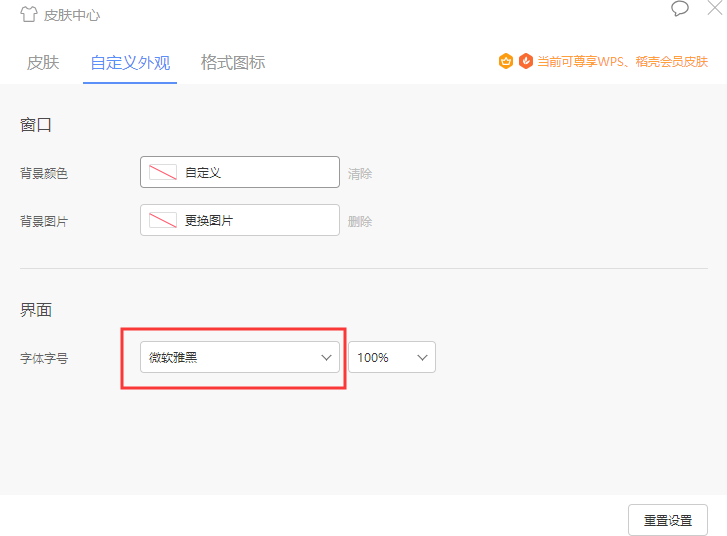Click the 100% size dropdown chevron

point(422,357)
